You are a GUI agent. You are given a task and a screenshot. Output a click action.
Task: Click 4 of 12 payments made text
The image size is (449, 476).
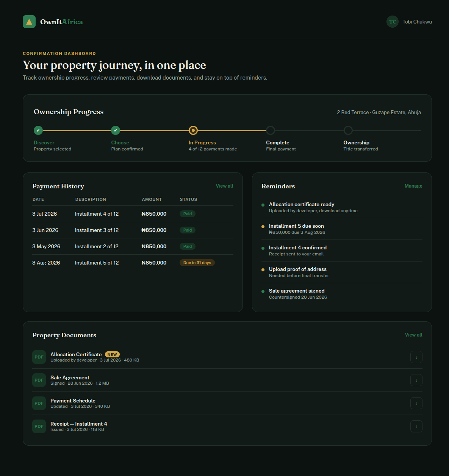pos(213,149)
